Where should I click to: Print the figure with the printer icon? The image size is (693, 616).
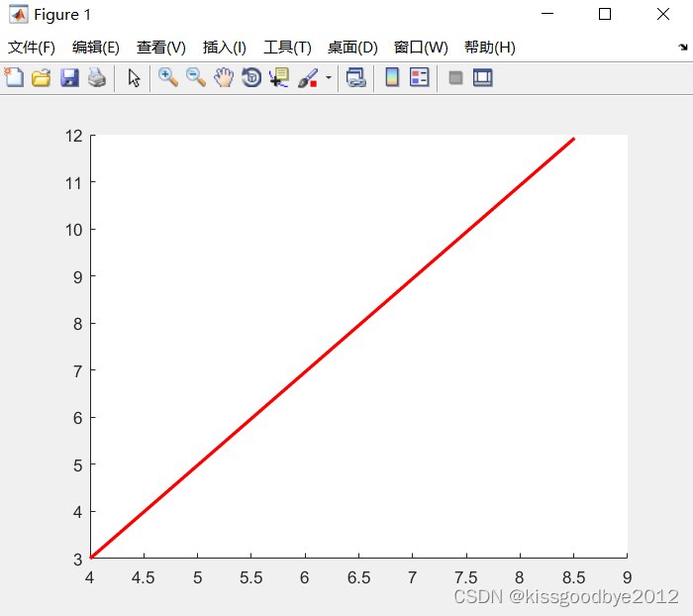[x=97, y=78]
